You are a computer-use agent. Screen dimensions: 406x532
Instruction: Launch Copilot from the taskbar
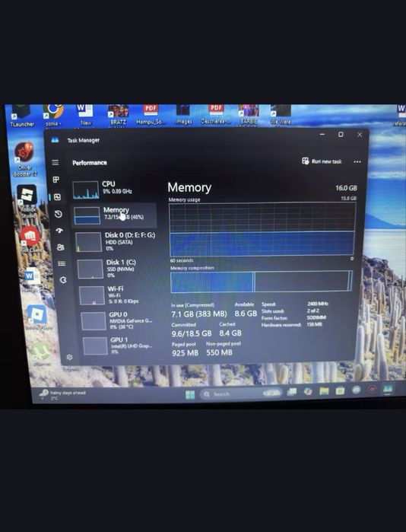308,391
